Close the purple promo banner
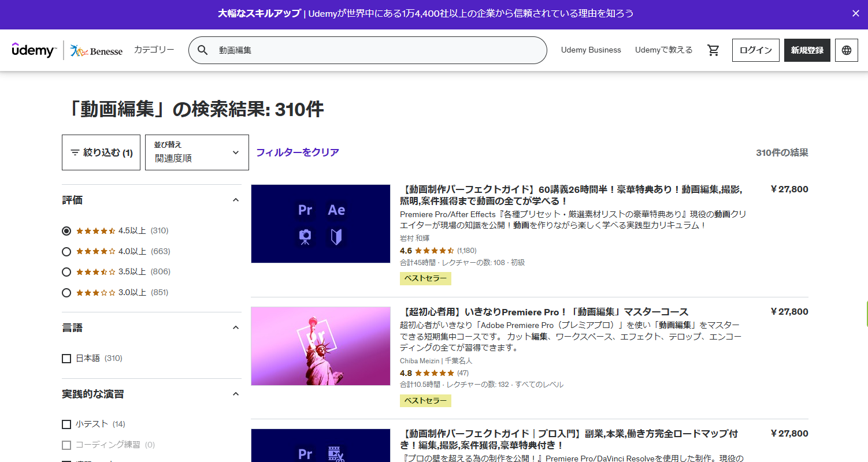The height and width of the screenshot is (462, 868). (x=856, y=13)
